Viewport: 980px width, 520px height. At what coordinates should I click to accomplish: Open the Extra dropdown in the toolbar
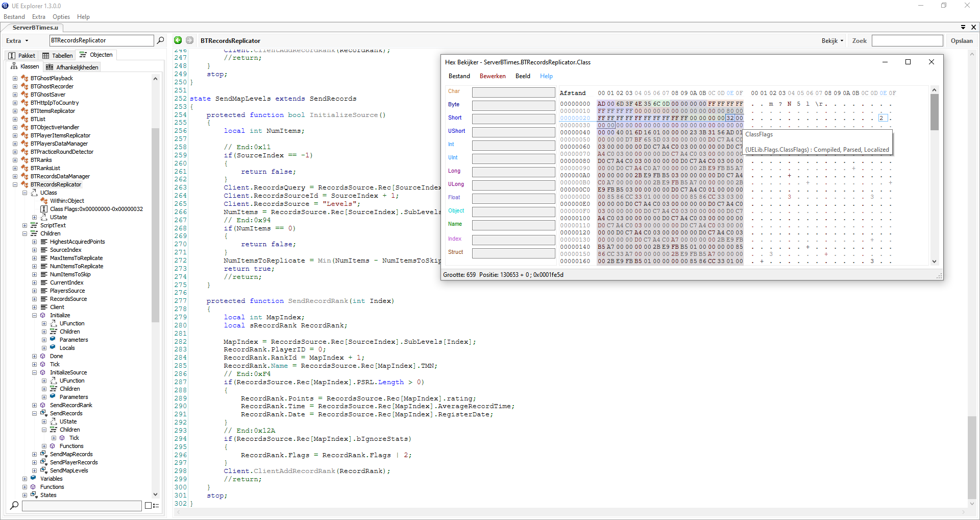[17, 41]
